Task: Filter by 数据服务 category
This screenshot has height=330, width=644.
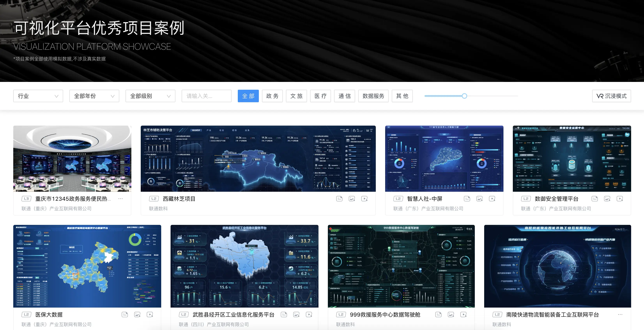Action: [x=373, y=96]
